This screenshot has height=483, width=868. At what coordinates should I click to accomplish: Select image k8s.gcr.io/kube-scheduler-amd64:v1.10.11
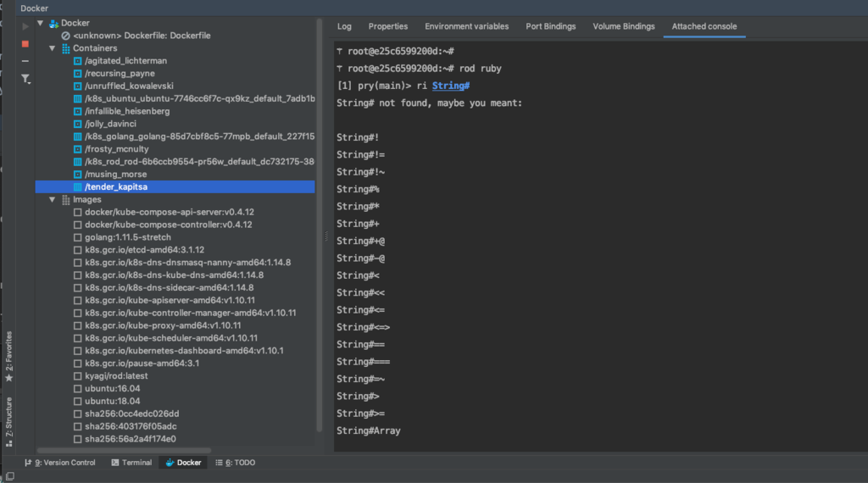171,338
